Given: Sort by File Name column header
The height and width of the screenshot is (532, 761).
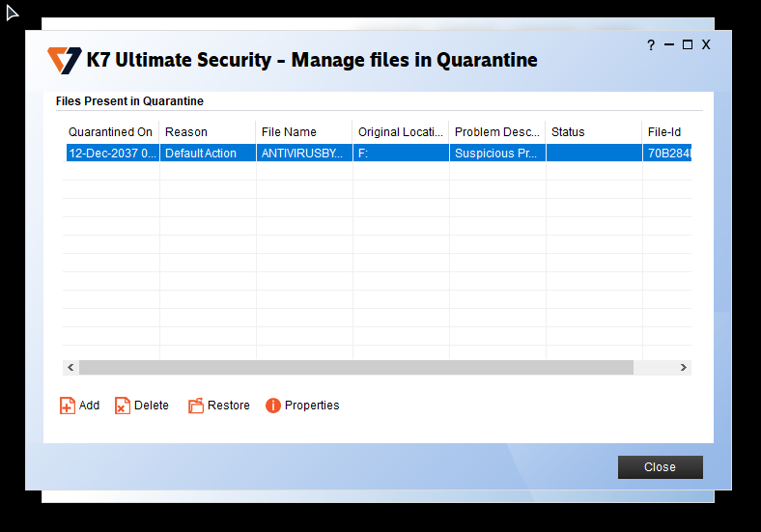Looking at the screenshot, I should [304, 132].
